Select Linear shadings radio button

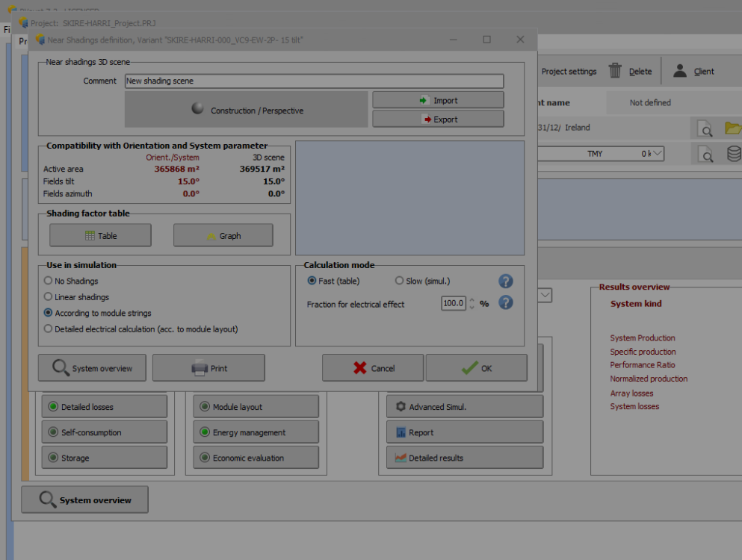click(49, 297)
